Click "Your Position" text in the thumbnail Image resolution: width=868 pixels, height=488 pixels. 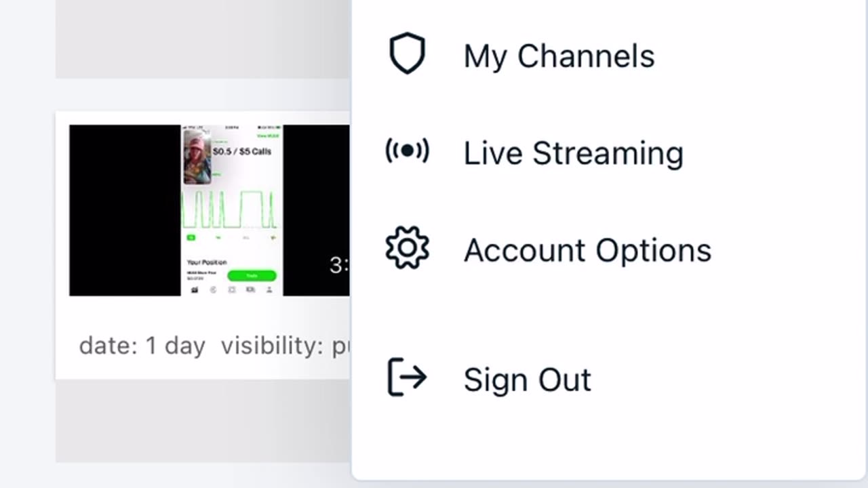[x=206, y=262]
